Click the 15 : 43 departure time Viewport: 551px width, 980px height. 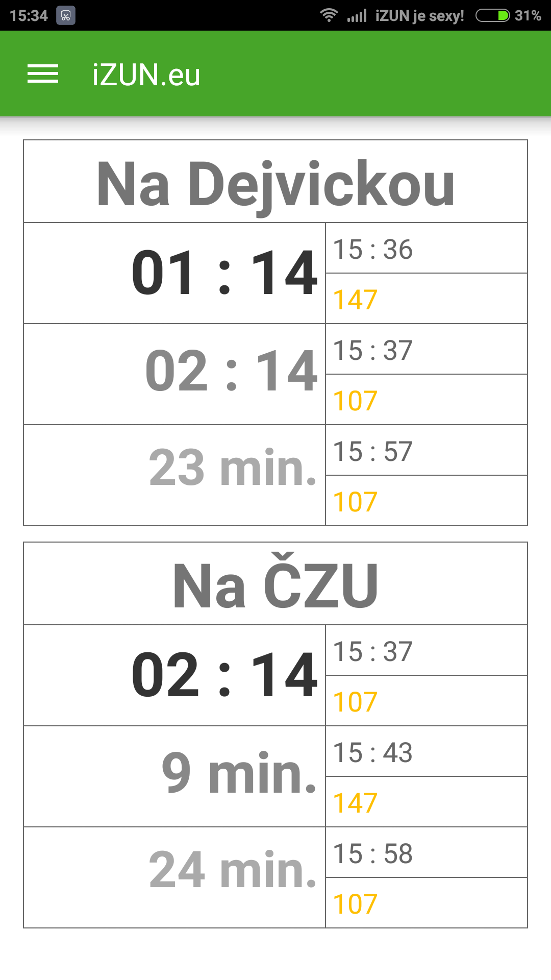tap(372, 753)
